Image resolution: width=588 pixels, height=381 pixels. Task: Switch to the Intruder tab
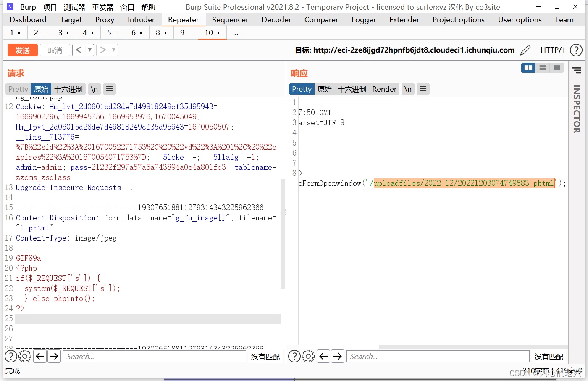click(x=141, y=20)
